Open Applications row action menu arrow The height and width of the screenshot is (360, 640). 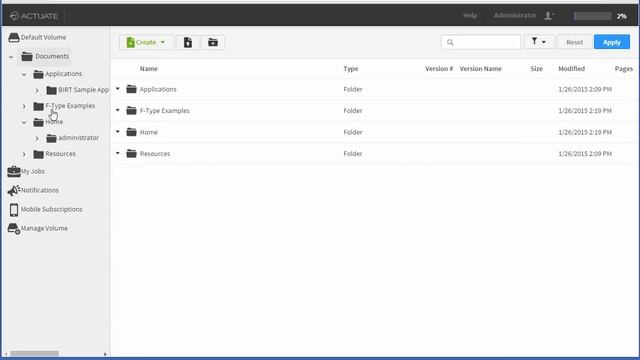(118, 89)
